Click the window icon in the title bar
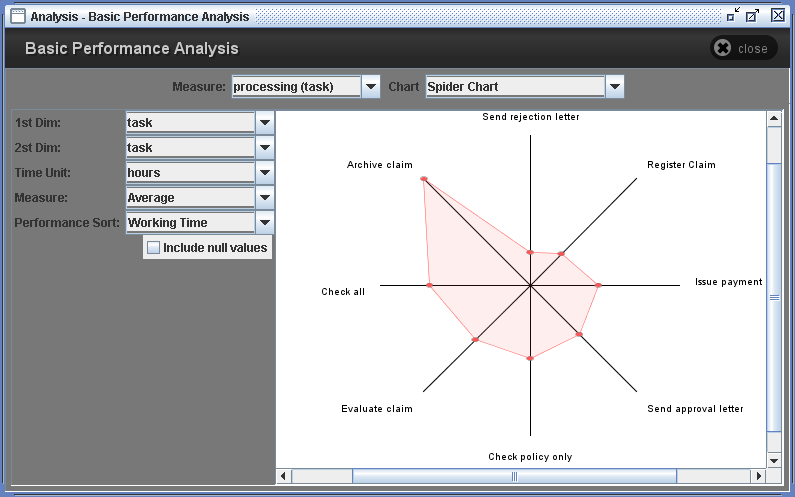Screen dimensions: 795x497 pyautogui.click(x=17, y=16)
